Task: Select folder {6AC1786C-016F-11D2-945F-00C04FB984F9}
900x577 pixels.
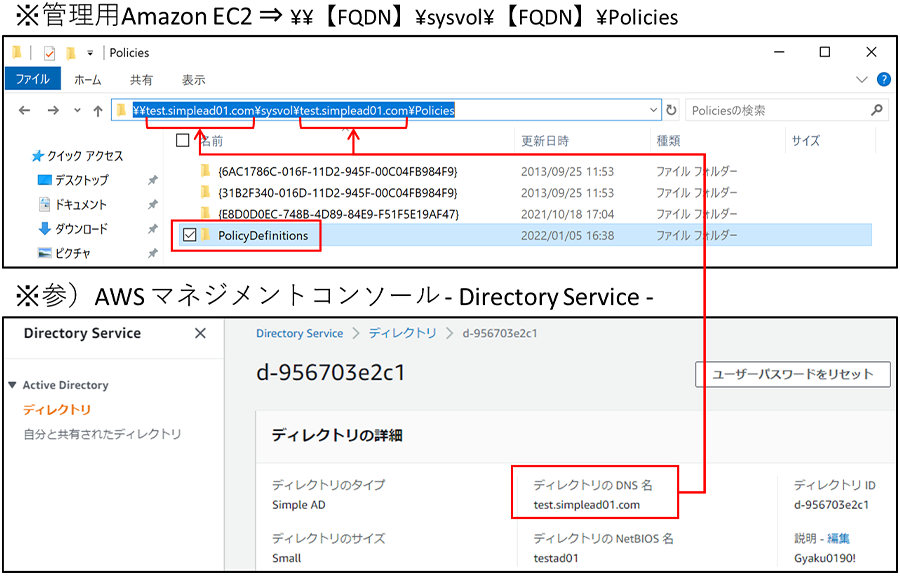Action: pyautogui.click(x=338, y=171)
